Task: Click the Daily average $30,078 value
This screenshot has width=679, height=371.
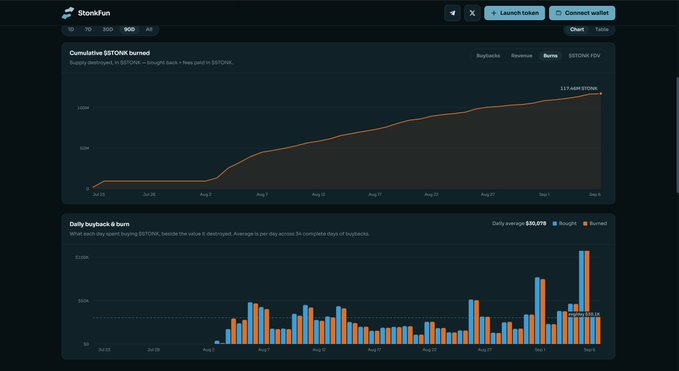Action: (x=536, y=224)
